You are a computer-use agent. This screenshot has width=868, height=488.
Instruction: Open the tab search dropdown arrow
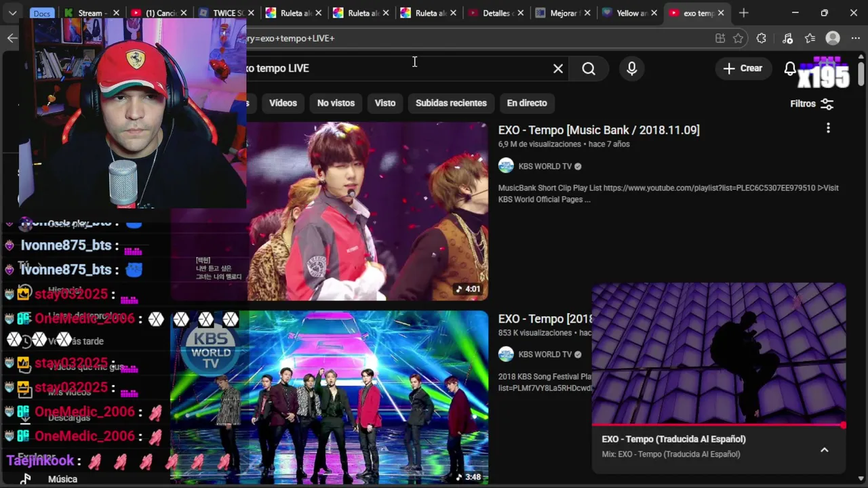click(12, 13)
